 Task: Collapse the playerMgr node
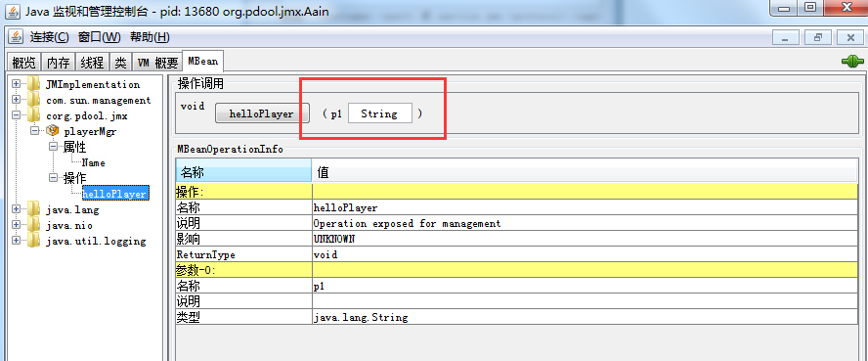coord(36,131)
